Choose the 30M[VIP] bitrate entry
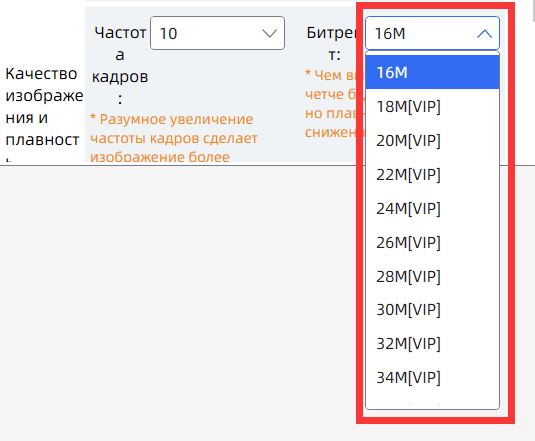The image size is (535, 441). pyautogui.click(x=432, y=310)
